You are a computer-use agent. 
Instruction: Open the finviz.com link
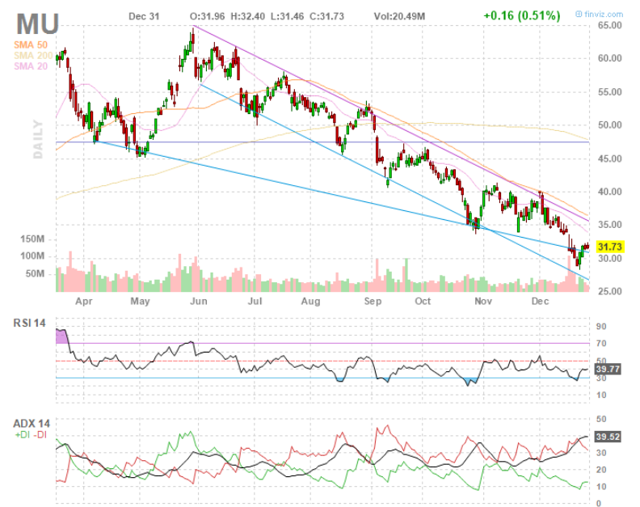[x=599, y=14]
